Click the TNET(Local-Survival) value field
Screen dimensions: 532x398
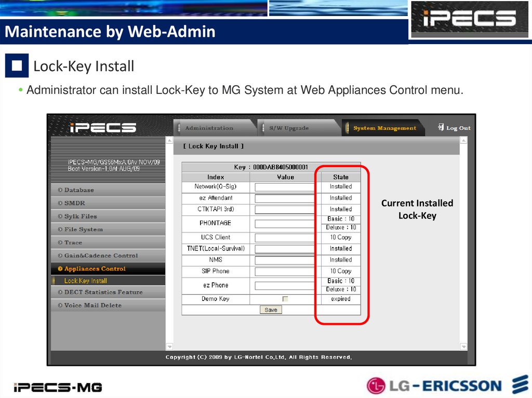(285, 249)
